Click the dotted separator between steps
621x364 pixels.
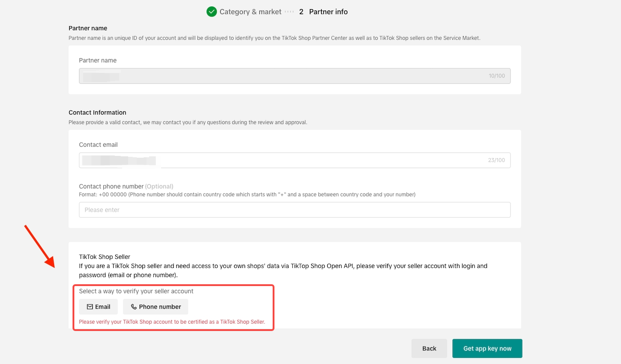(x=289, y=12)
